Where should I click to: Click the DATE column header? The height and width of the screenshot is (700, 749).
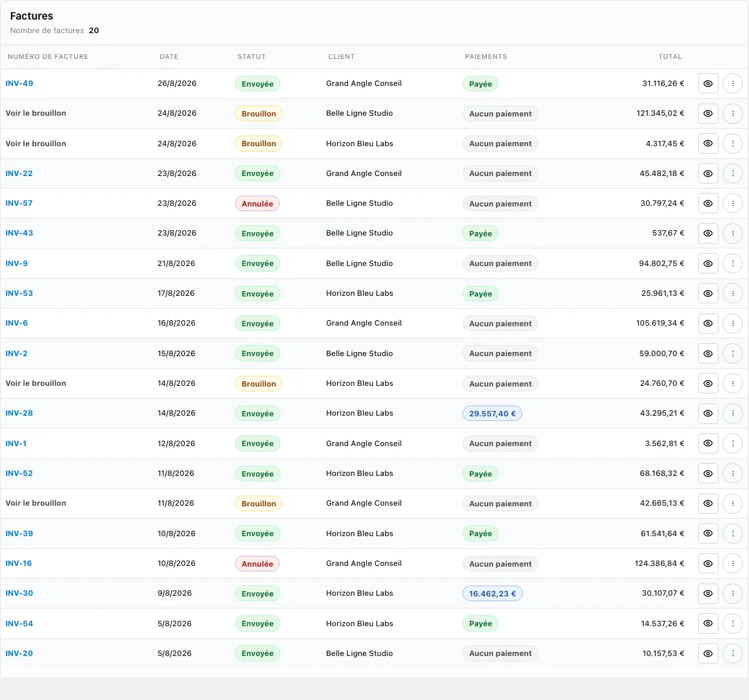[x=169, y=56]
